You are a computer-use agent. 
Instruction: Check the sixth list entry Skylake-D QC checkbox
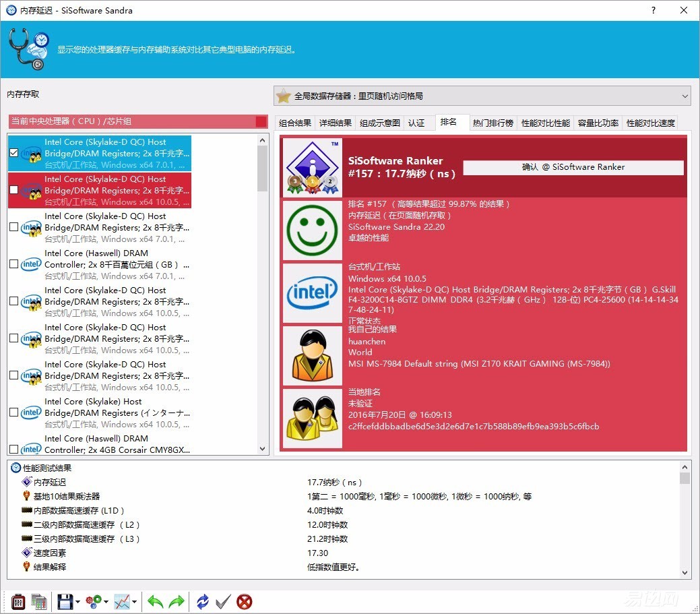coord(14,338)
